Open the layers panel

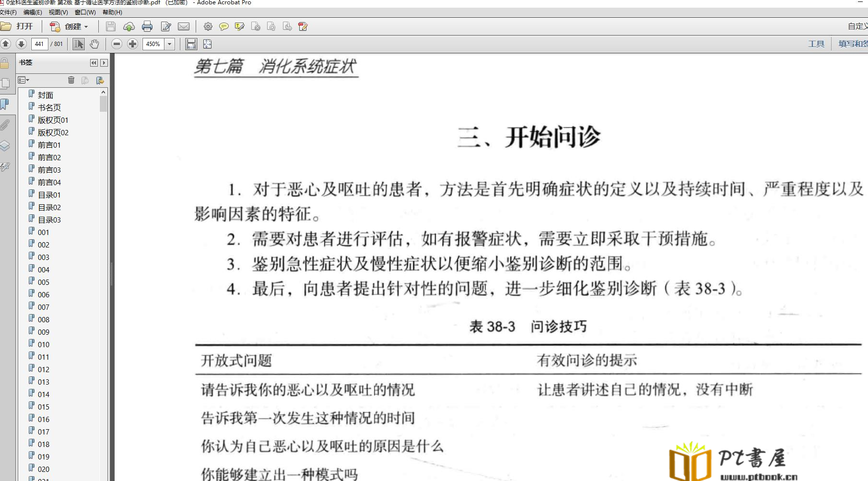[x=5, y=146]
